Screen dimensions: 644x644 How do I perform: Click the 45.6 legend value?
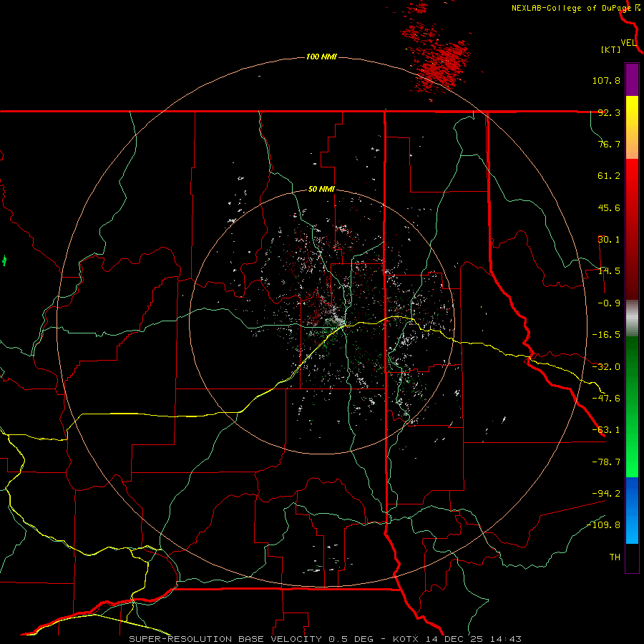tap(609, 208)
